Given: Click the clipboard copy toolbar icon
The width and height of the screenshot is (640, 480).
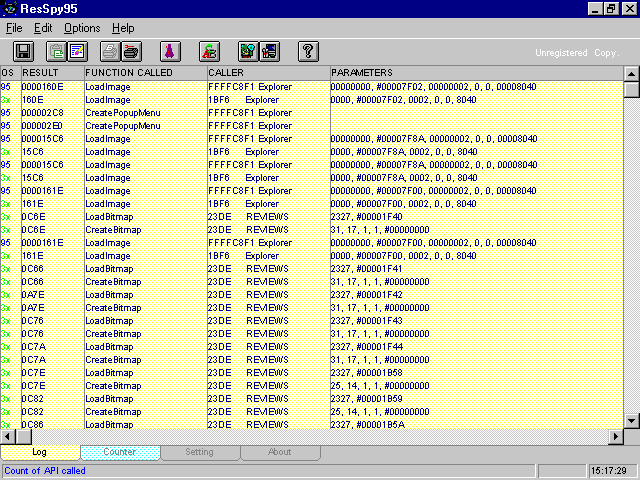Looking at the screenshot, I should pos(56,51).
